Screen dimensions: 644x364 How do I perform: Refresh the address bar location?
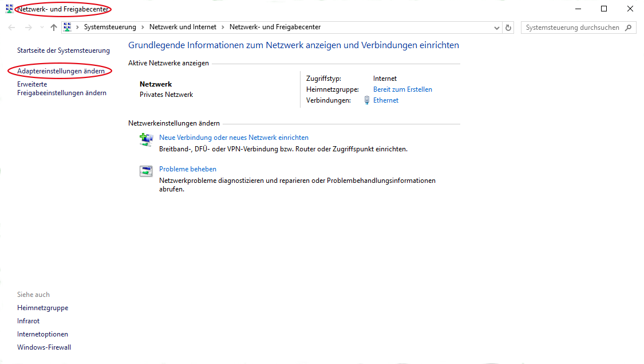[x=508, y=28]
